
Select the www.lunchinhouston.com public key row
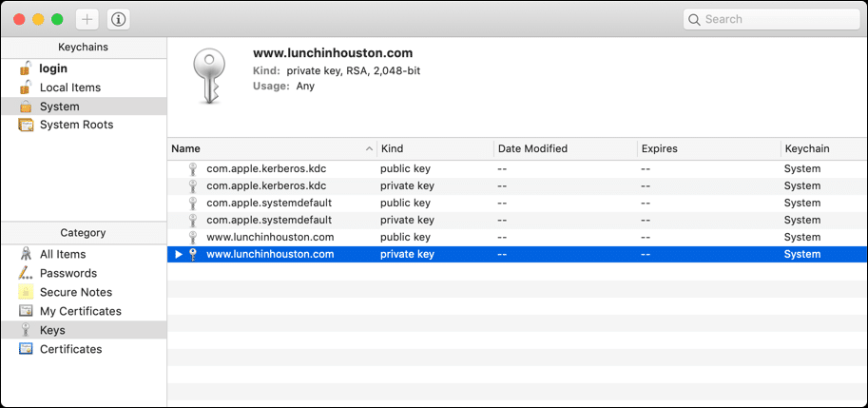(270, 237)
